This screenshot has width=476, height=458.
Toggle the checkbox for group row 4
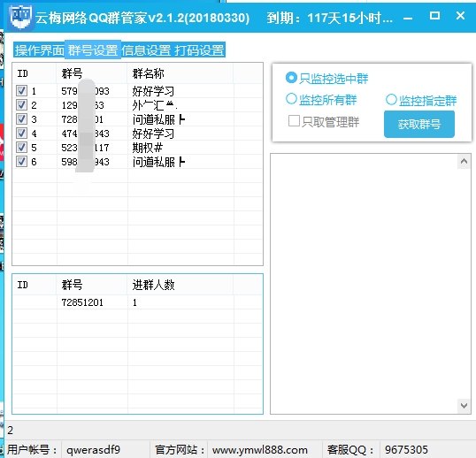[x=21, y=134]
